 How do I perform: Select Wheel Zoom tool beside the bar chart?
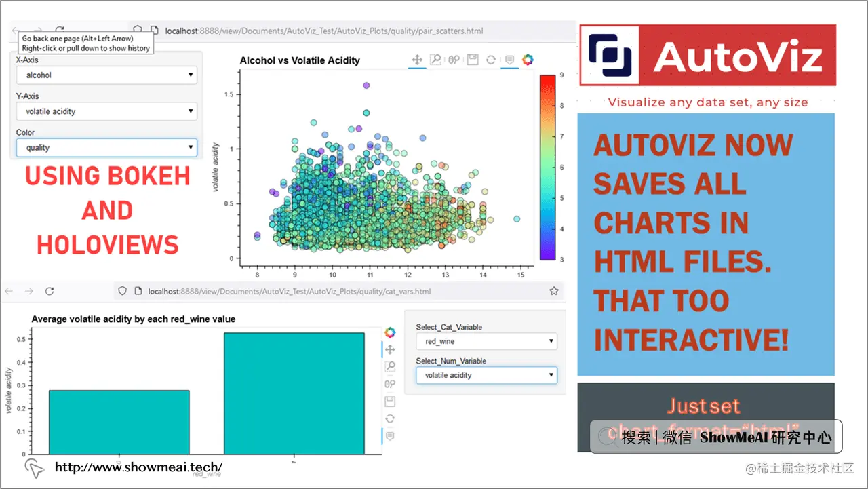click(390, 384)
